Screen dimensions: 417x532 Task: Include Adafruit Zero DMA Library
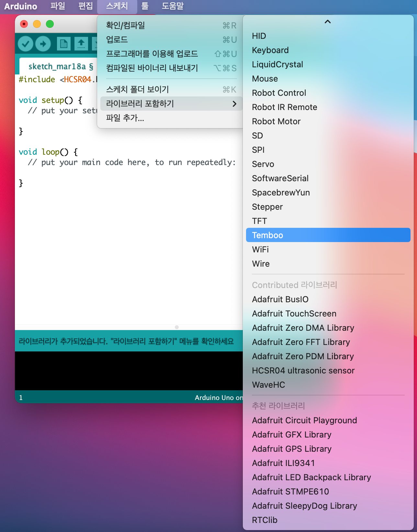pyautogui.click(x=328, y=328)
